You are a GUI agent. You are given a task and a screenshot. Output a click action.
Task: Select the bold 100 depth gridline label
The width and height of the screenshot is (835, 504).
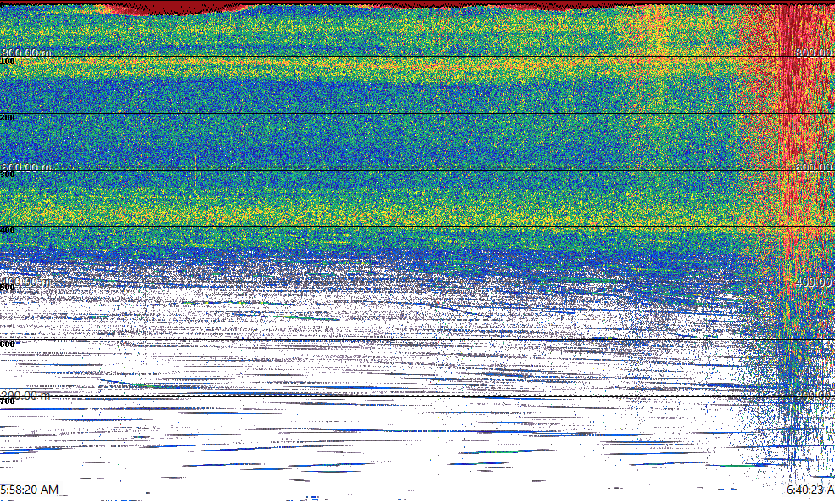coord(8,61)
